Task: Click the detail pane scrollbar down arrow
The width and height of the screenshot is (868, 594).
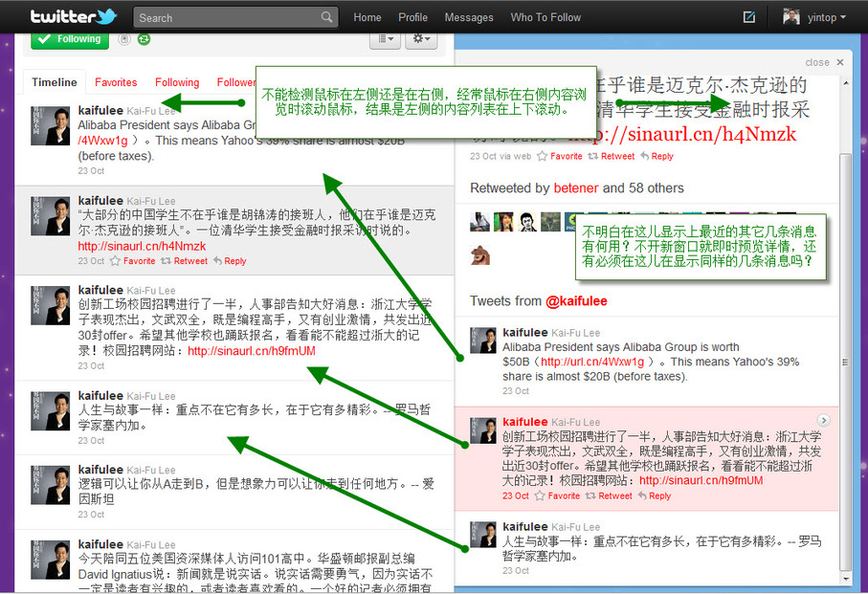Action: (844, 585)
